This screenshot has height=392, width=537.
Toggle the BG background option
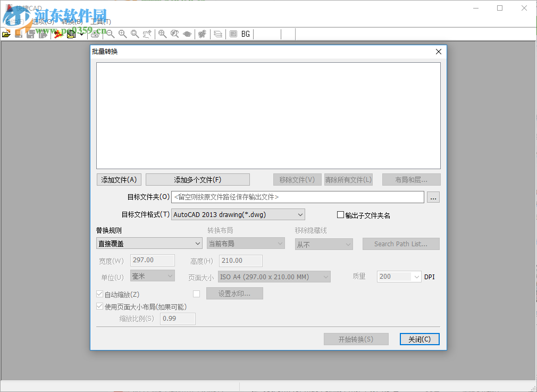tap(245, 34)
